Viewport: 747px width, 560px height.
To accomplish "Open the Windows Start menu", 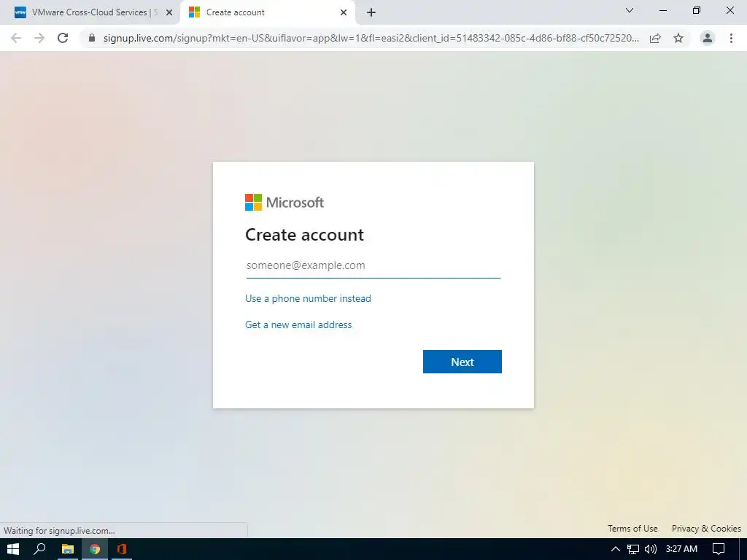I will (13, 549).
